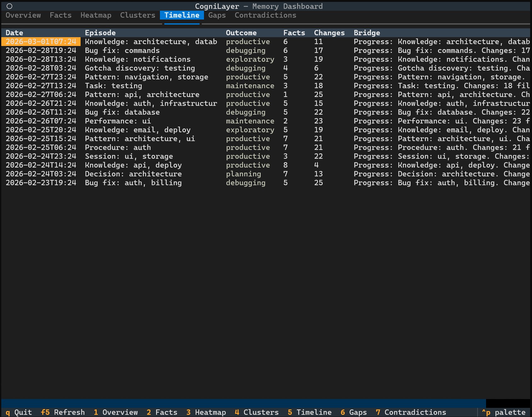The image size is (532, 417).
Task: Click Changes value 4 for Knowledge: api, deploy
Action: (x=316, y=165)
